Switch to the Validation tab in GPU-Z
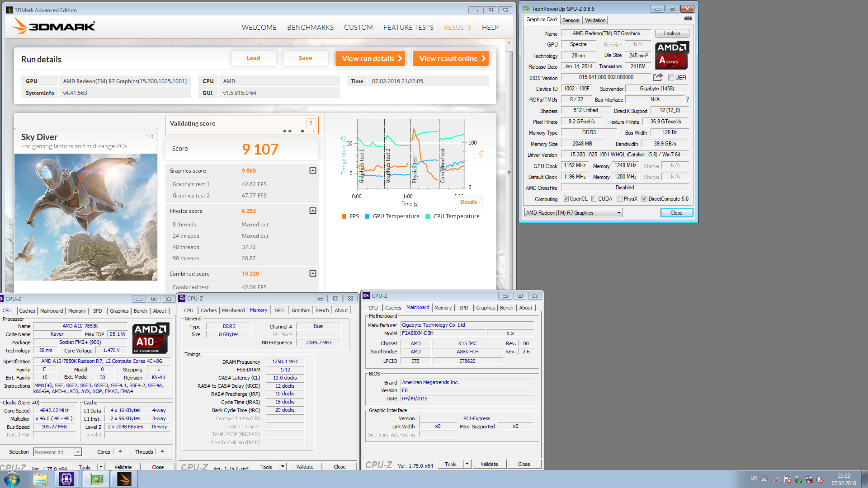This screenshot has height=488, width=868. pos(595,20)
